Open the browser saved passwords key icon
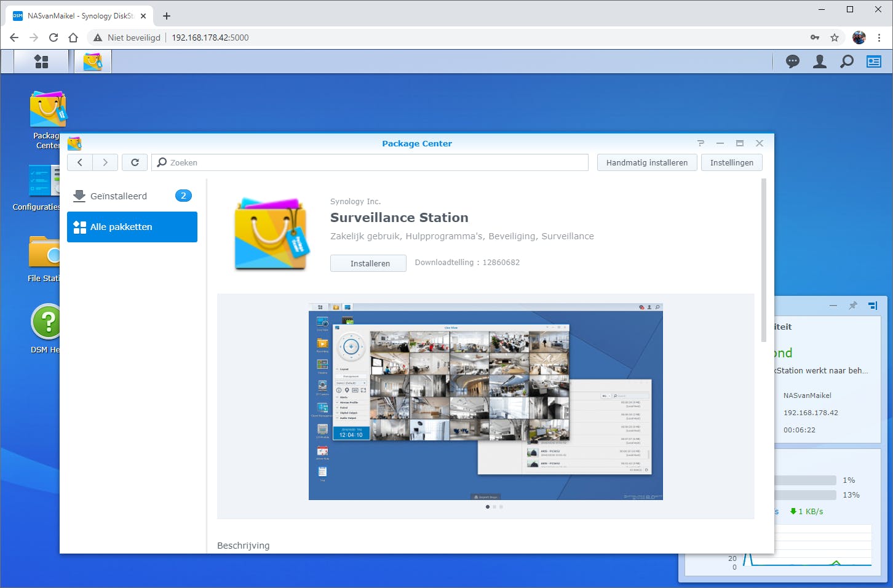Screen dimensions: 893x588 point(815,38)
